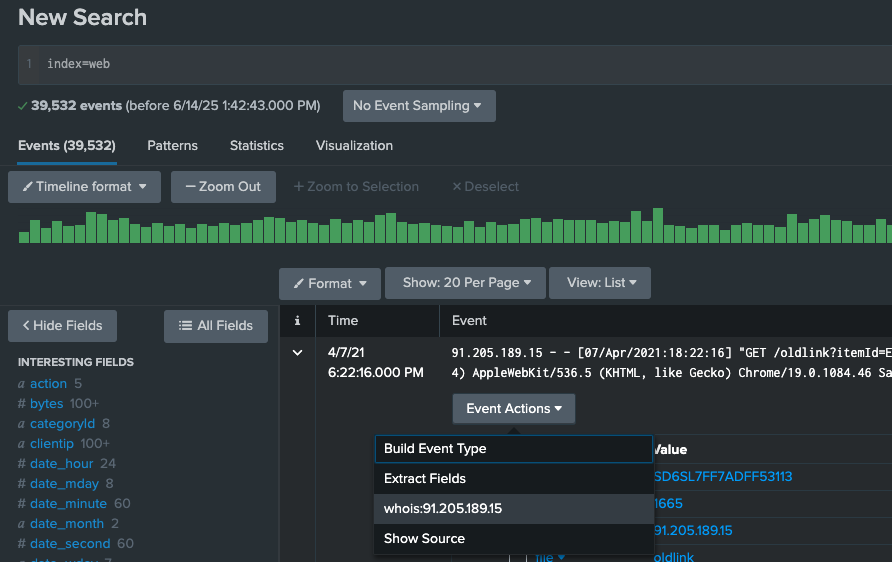This screenshot has width=892, height=562.
Task: Switch to the Events tab
Action: (x=67, y=146)
